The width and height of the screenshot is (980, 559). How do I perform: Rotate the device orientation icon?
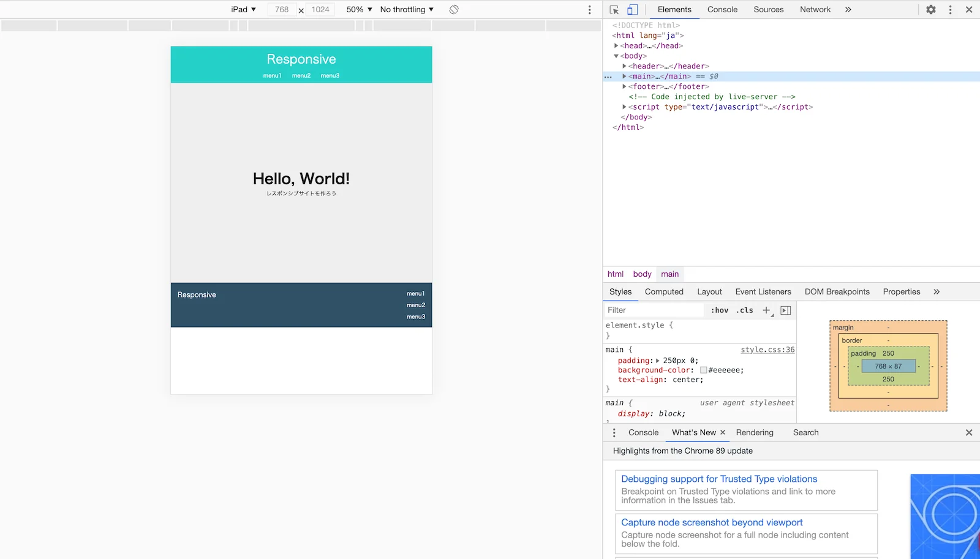click(x=454, y=10)
